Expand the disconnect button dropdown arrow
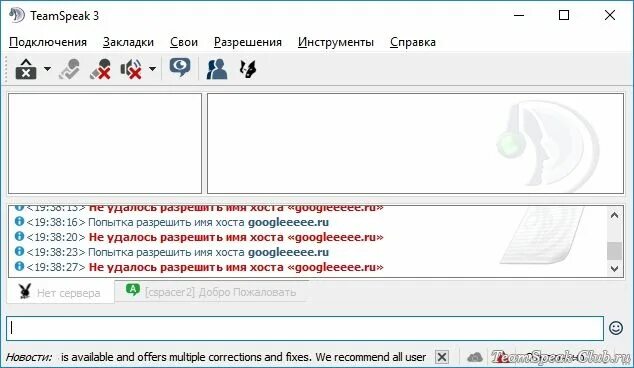Image resolution: width=634 pixels, height=368 pixels. click(47, 69)
